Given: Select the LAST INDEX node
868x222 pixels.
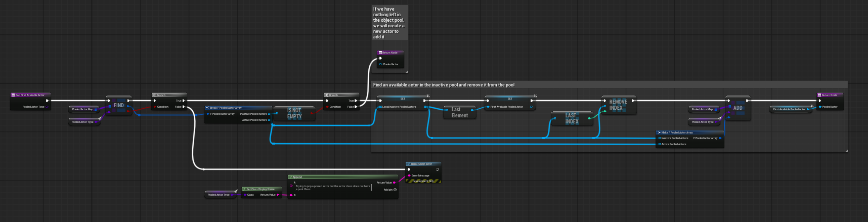Looking at the screenshot, I should (x=572, y=119).
